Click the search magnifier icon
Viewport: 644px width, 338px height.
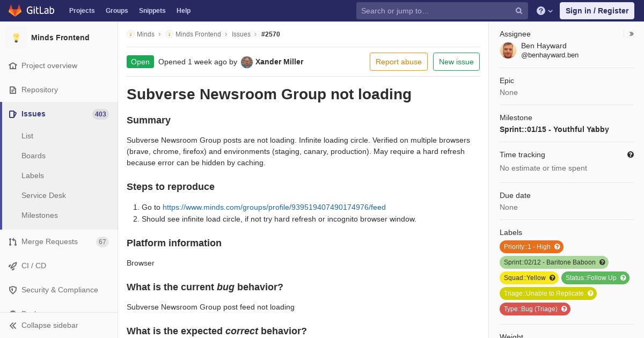coord(519,11)
